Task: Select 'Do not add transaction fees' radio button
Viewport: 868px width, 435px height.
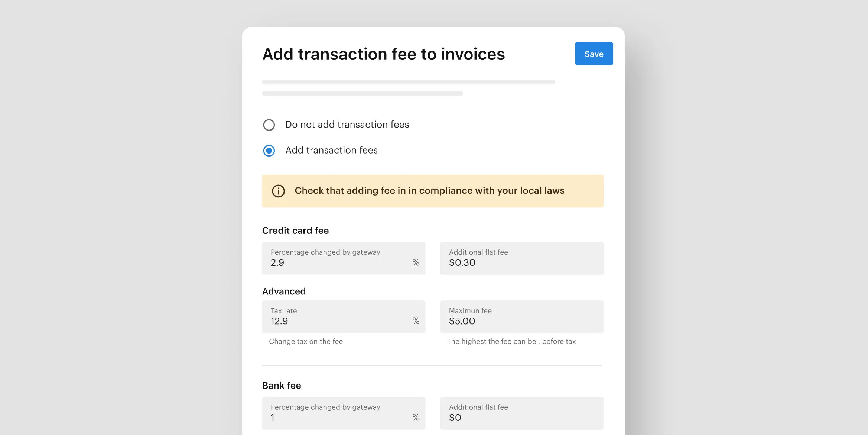Action: click(x=268, y=124)
